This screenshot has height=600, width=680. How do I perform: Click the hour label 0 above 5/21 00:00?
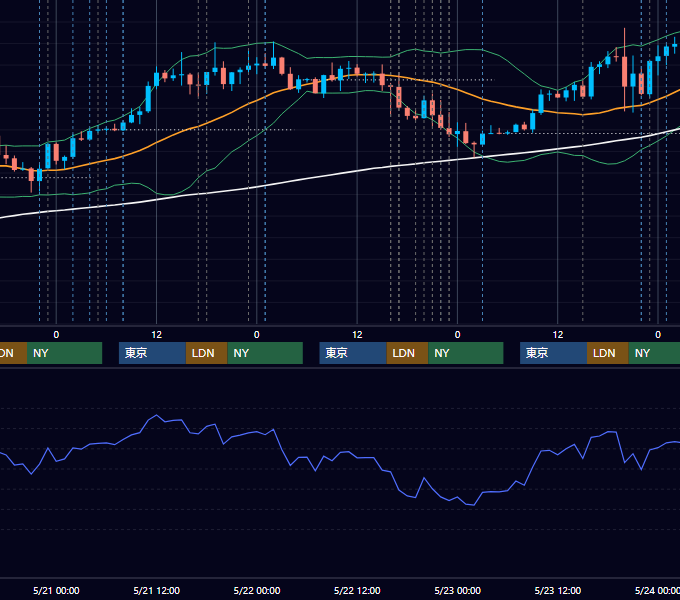pyautogui.click(x=56, y=335)
